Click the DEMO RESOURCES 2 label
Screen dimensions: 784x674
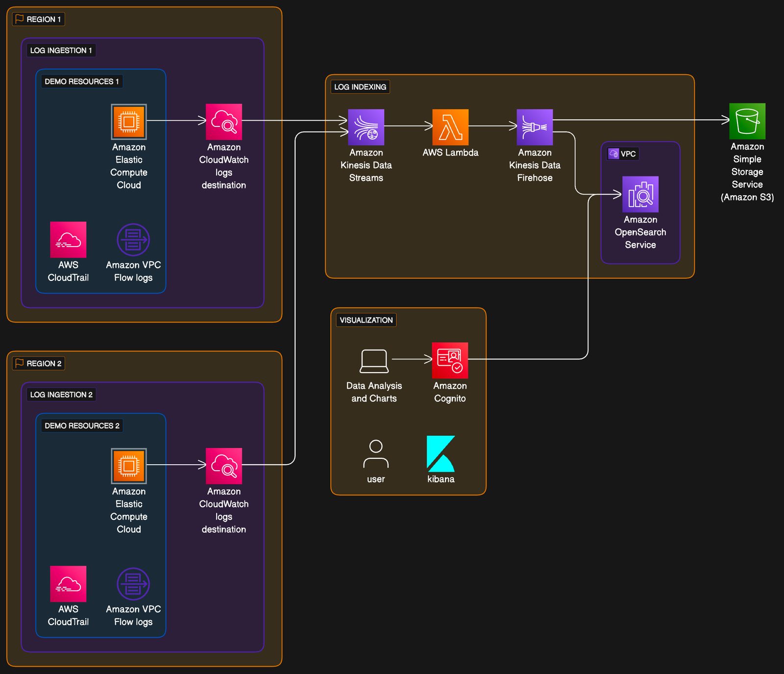[x=82, y=425]
